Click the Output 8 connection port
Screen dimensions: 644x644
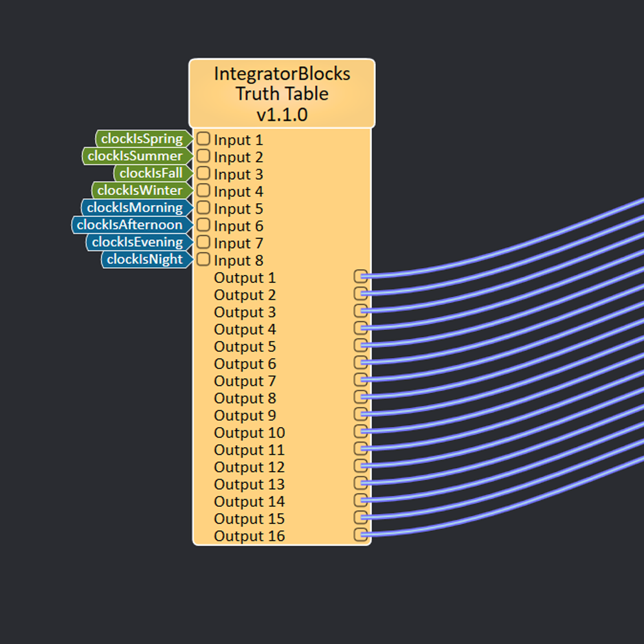(362, 397)
